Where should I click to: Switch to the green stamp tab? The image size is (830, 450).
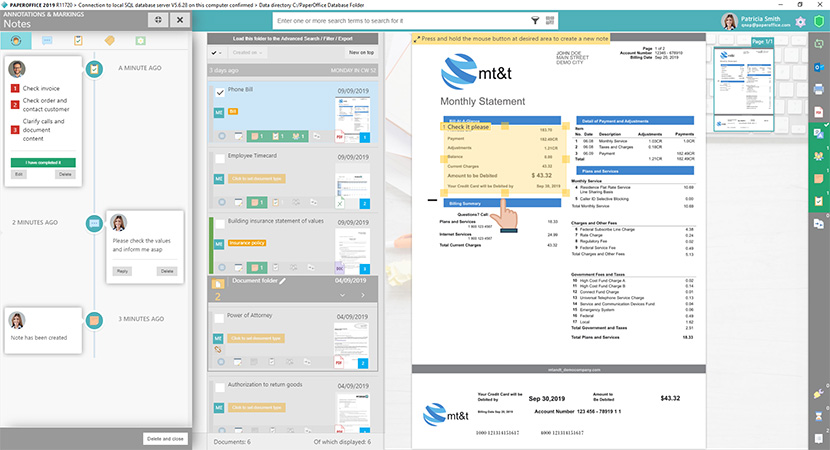(x=140, y=41)
